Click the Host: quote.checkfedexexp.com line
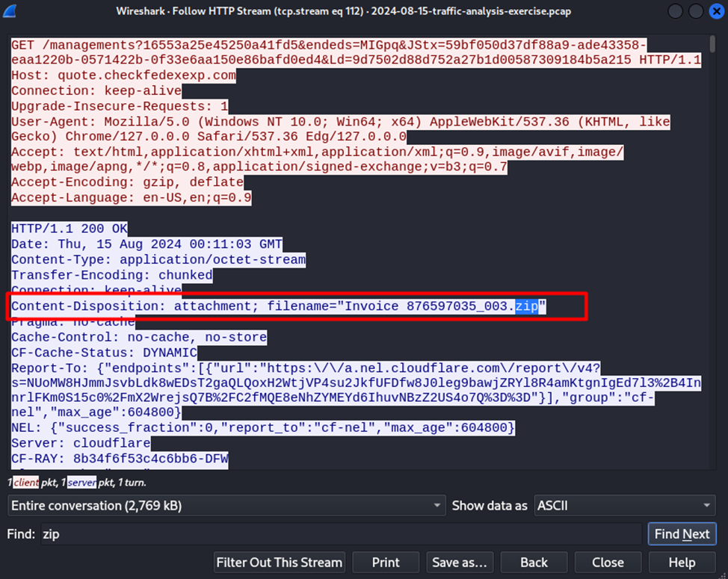This screenshot has width=728, height=579. pyautogui.click(x=123, y=75)
